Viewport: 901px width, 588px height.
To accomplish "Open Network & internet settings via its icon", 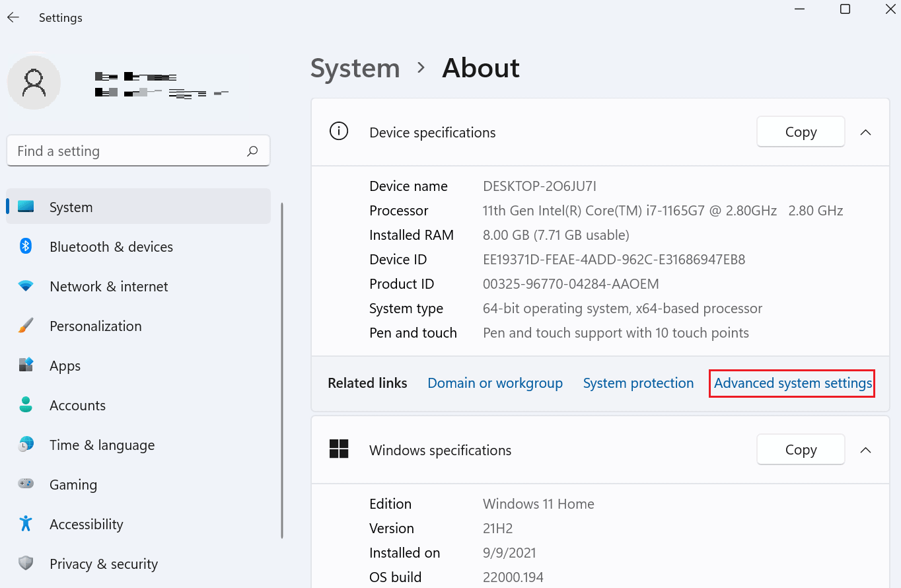I will (x=25, y=286).
